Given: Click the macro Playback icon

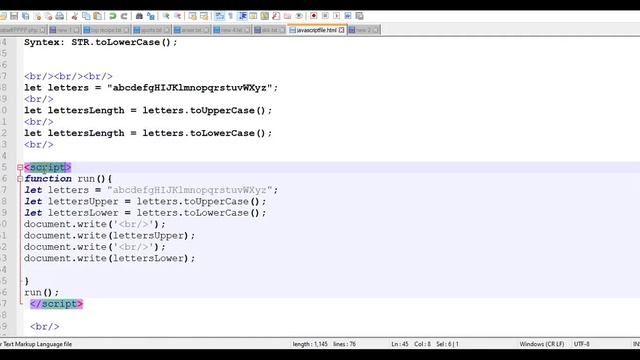Looking at the screenshot, I should [x=337, y=16].
